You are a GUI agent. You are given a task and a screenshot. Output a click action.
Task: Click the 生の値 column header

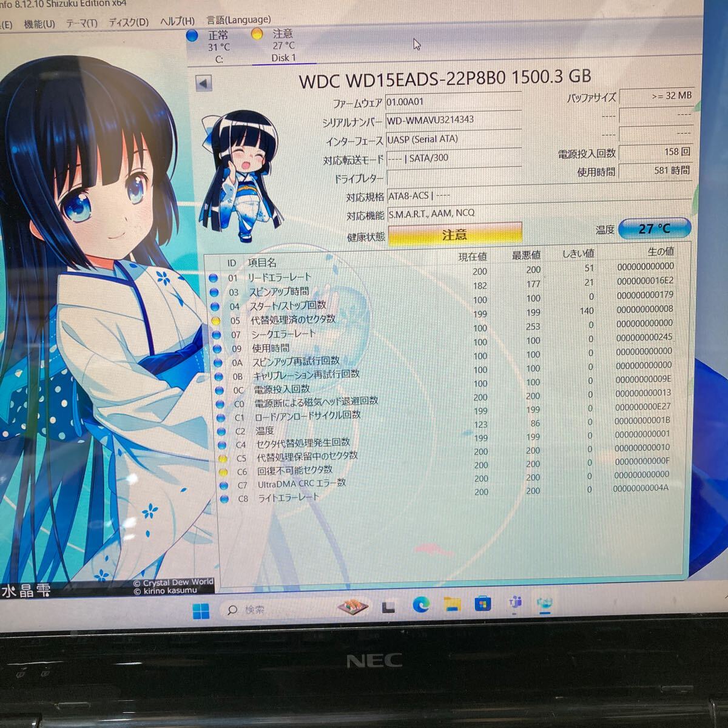(661, 251)
